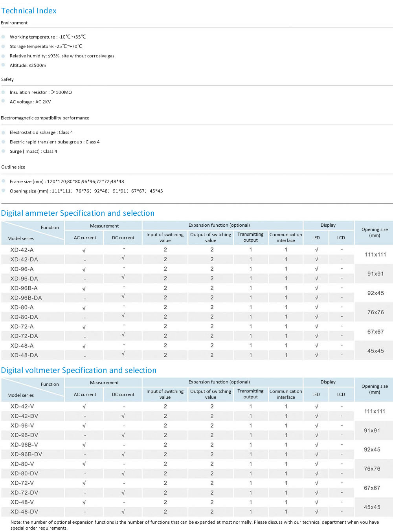This screenshot has width=393, height=532.
Task: Click the bullet before Insulation resistor
Action: coord(3,92)
